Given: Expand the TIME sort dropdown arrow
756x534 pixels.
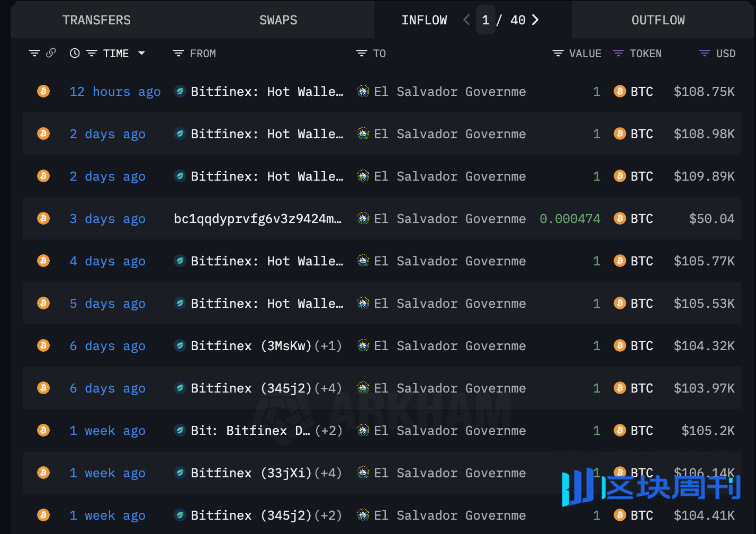Looking at the screenshot, I should (x=141, y=53).
